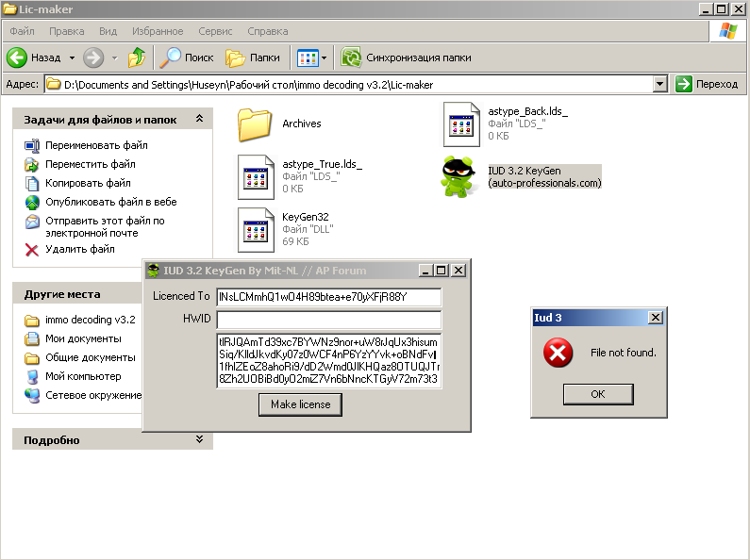Select the Archives folder icon
Image resolution: width=750 pixels, height=560 pixels.
coord(255,124)
